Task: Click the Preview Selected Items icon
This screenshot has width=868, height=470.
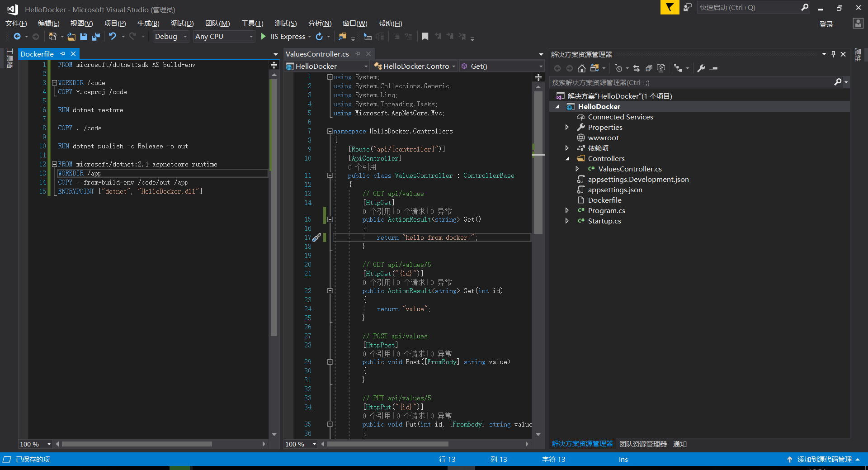Action: [714, 68]
